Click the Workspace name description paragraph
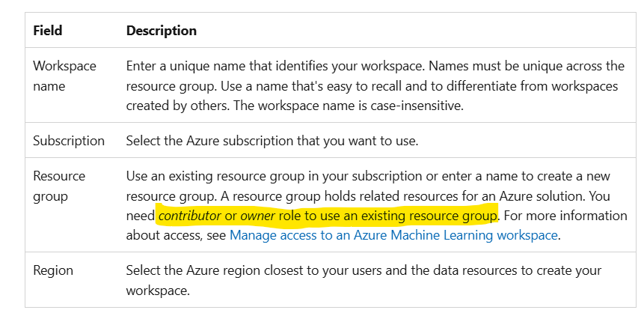Image resolution: width=644 pixels, height=316 pixels. 375,86
